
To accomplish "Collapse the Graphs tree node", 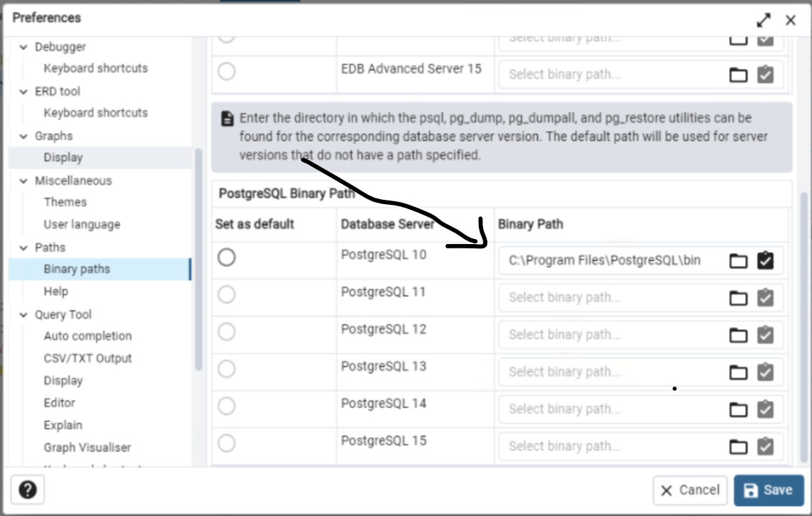I will click(24, 136).
